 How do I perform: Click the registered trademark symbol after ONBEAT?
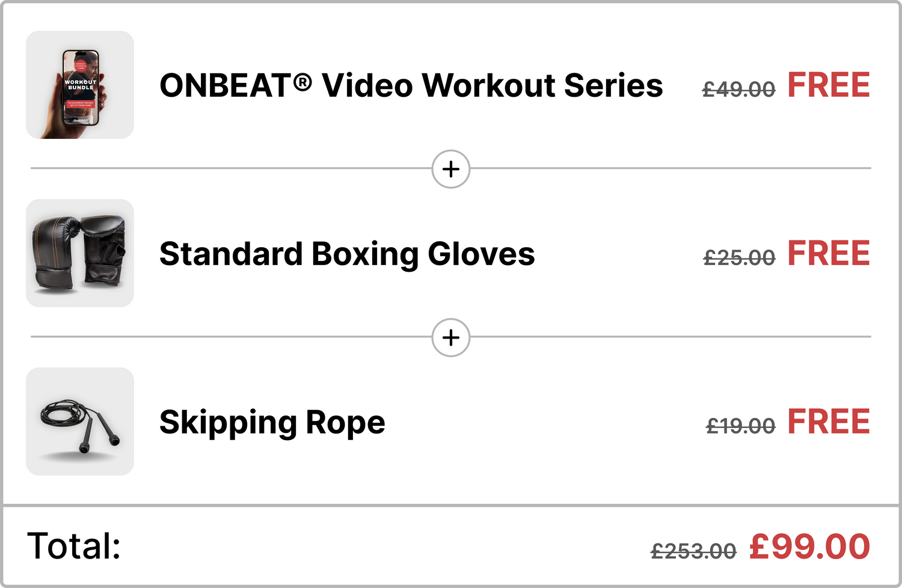coord(303,82)
